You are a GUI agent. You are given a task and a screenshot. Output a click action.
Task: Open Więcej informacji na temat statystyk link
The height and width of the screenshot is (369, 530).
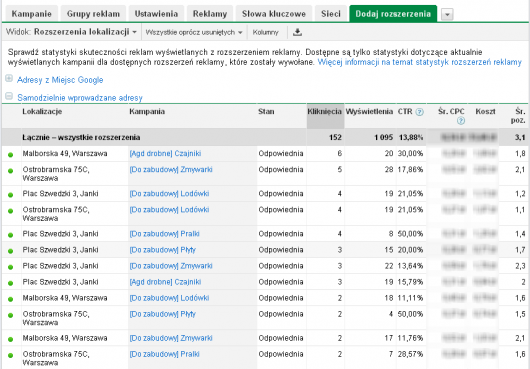pos(419,62)
